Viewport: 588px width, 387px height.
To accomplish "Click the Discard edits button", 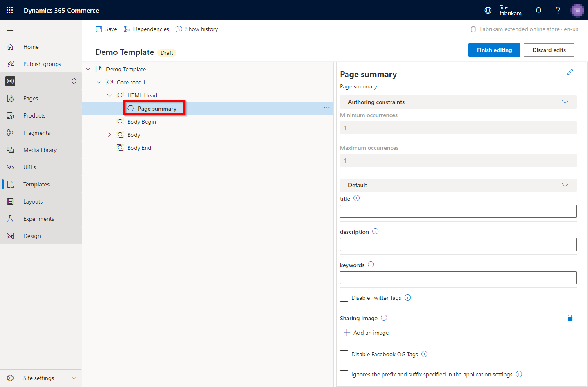I will coord(549,50).
